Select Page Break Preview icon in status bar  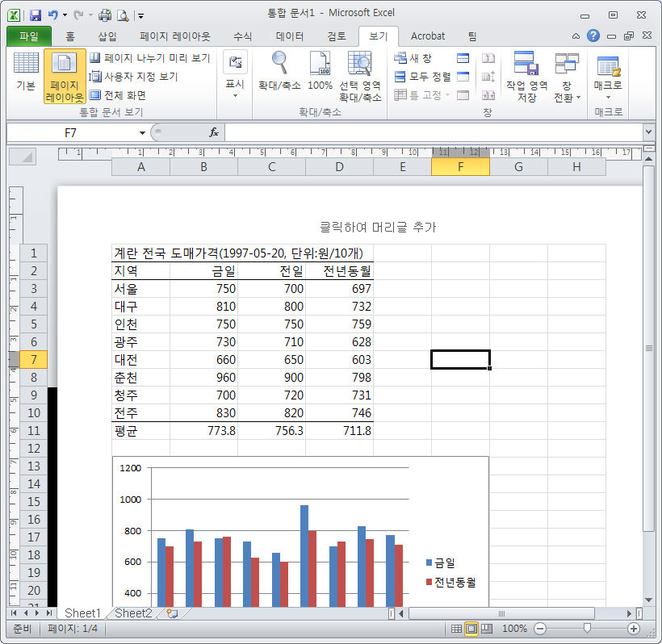pyautogui.click(x=487, y=629)
